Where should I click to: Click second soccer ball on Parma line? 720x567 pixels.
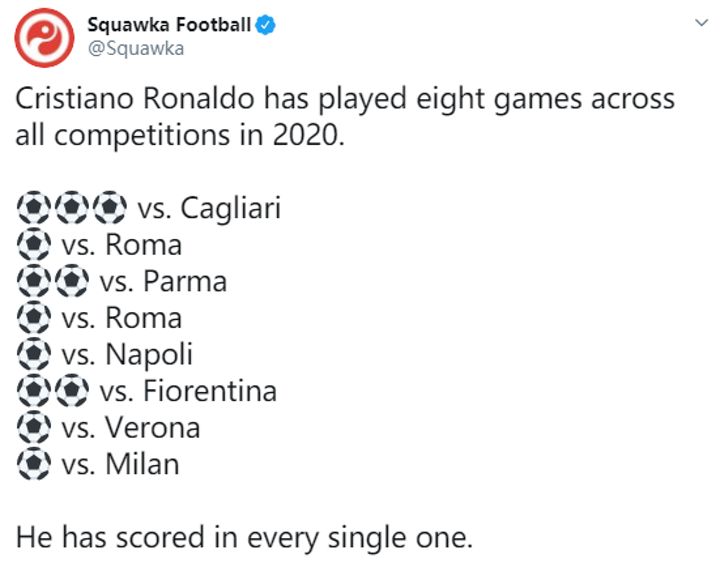pyautogui.click(x=71, y=282)
